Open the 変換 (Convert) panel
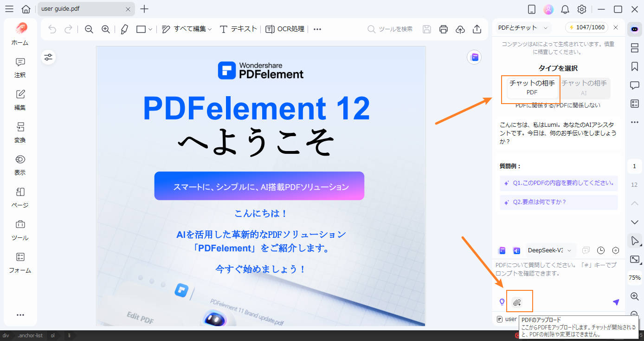Screen dimensions: 644x341 (20, 133)
